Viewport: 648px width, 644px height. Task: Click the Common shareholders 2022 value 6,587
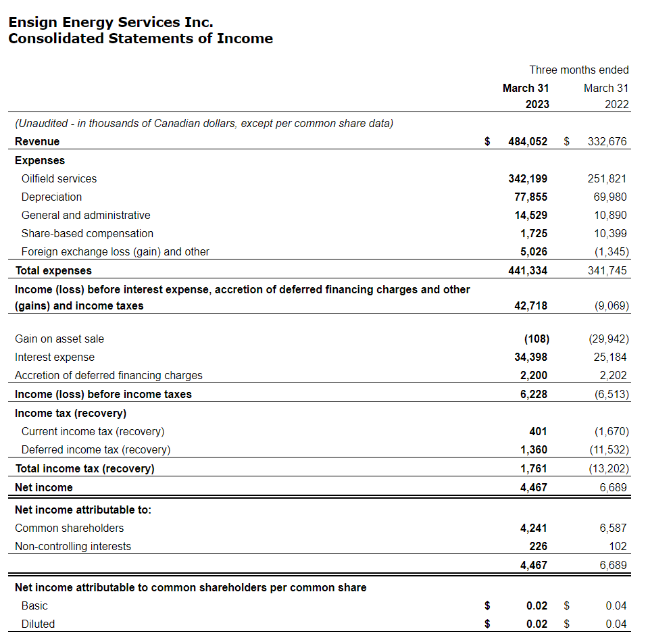[613, 528]
